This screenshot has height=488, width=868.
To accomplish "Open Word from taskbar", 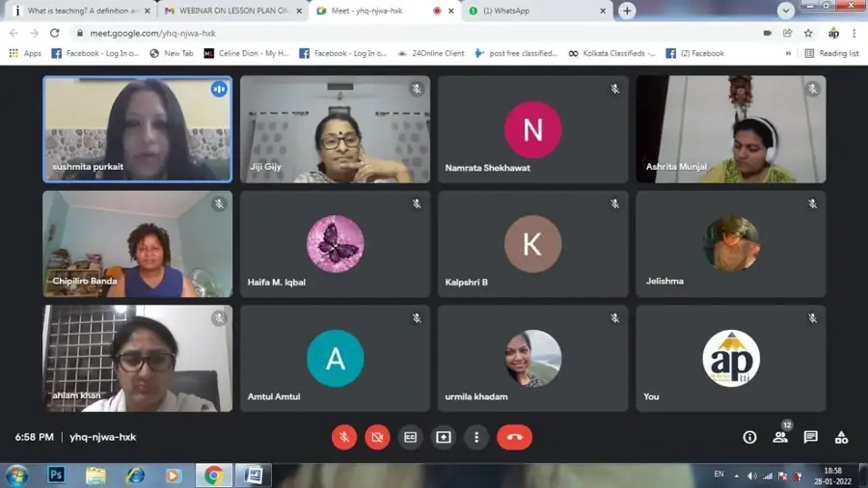I will (254, 474).
